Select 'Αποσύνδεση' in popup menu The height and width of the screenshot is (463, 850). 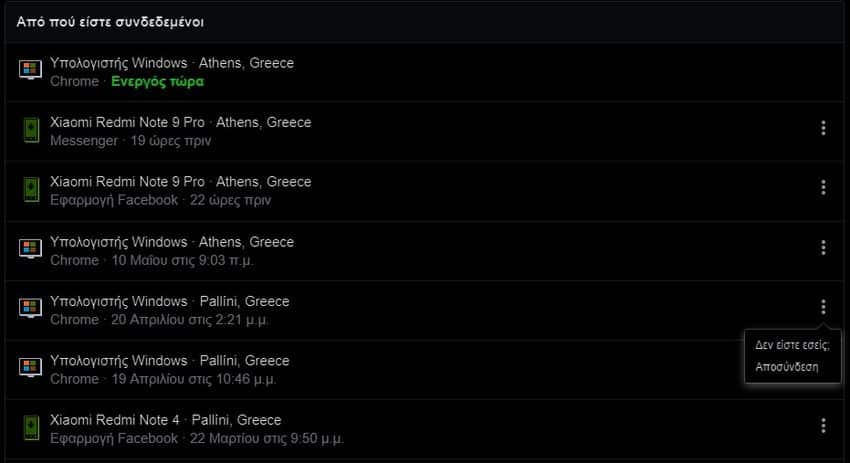[x=786, y=367]
